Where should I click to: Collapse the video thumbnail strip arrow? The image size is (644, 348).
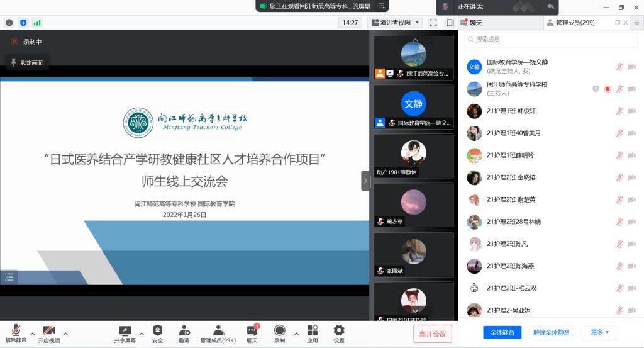tap(365, 181)
